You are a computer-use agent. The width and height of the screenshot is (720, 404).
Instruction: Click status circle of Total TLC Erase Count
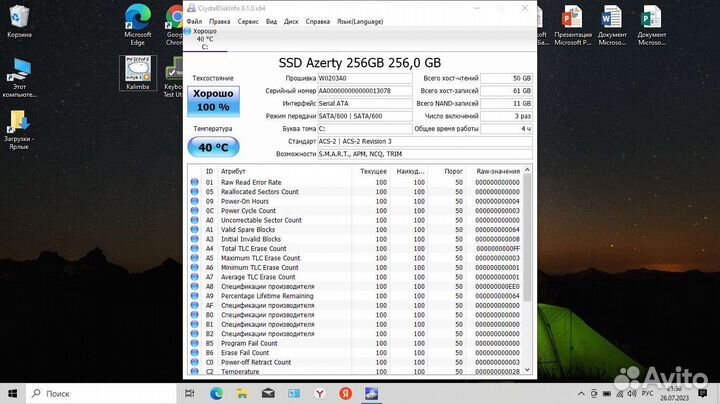click(195, 248)
